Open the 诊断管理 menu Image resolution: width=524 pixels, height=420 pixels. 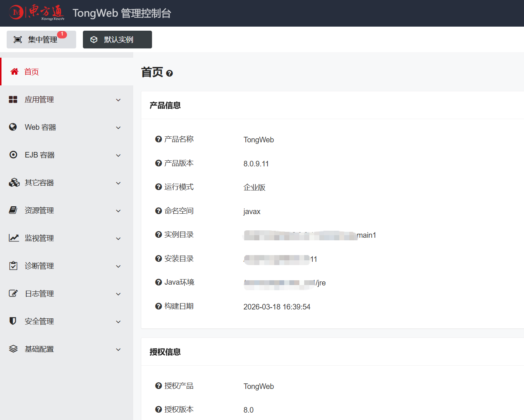pos(67,266)
